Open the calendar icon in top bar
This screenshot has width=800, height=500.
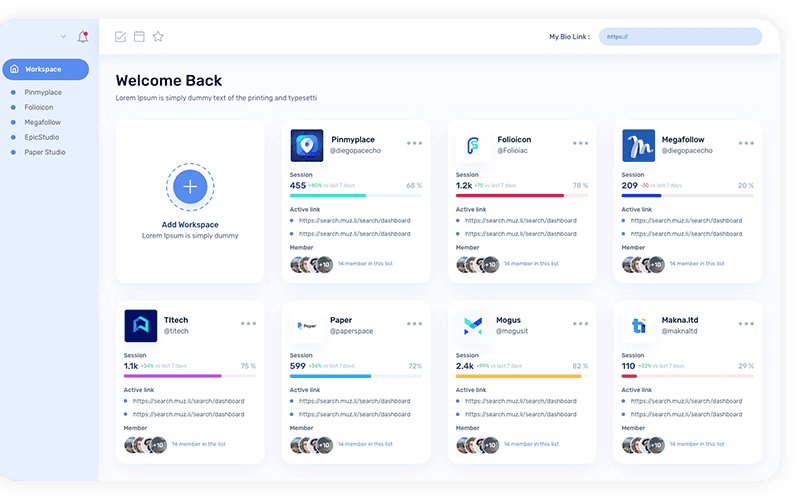[139, 37]
